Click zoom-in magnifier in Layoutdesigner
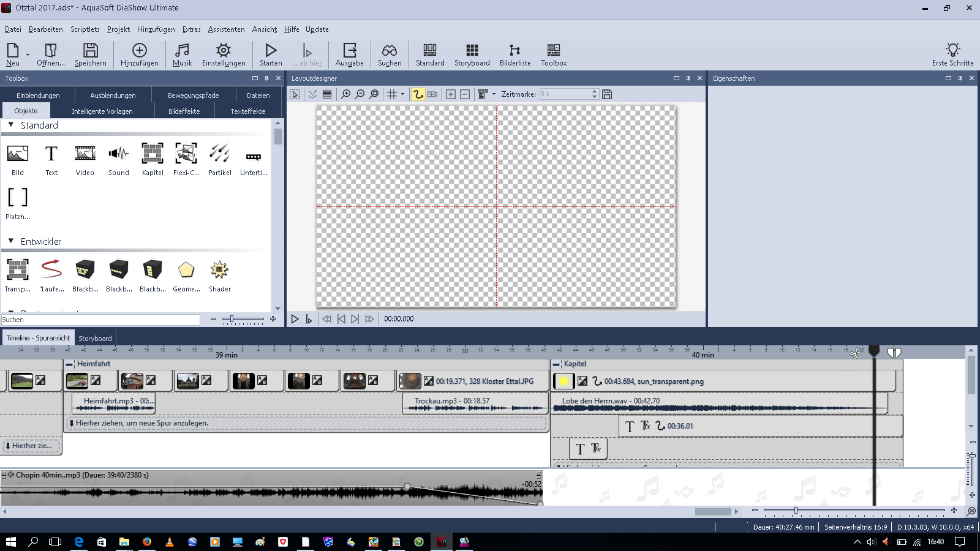The image size is (980, 551). (x=346, y=94)
